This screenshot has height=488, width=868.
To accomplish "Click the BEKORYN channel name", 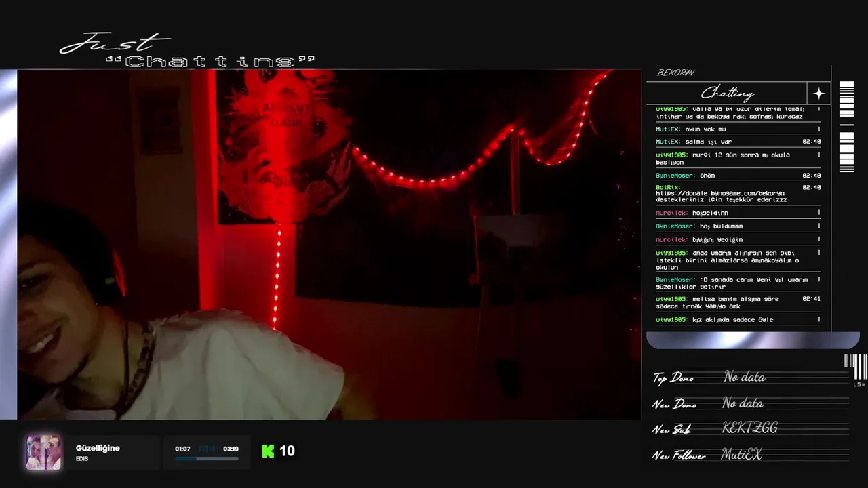I will [676, 73].
